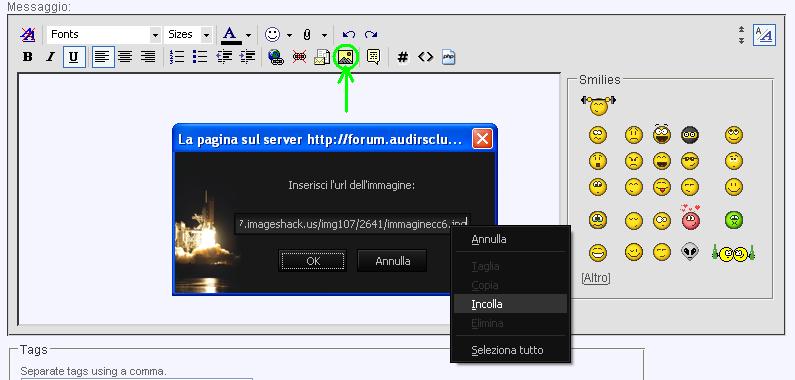Wrap selection in PHP tags
Image resolution: width=795 pixels, height=380 pixels.
pos(448,57)
